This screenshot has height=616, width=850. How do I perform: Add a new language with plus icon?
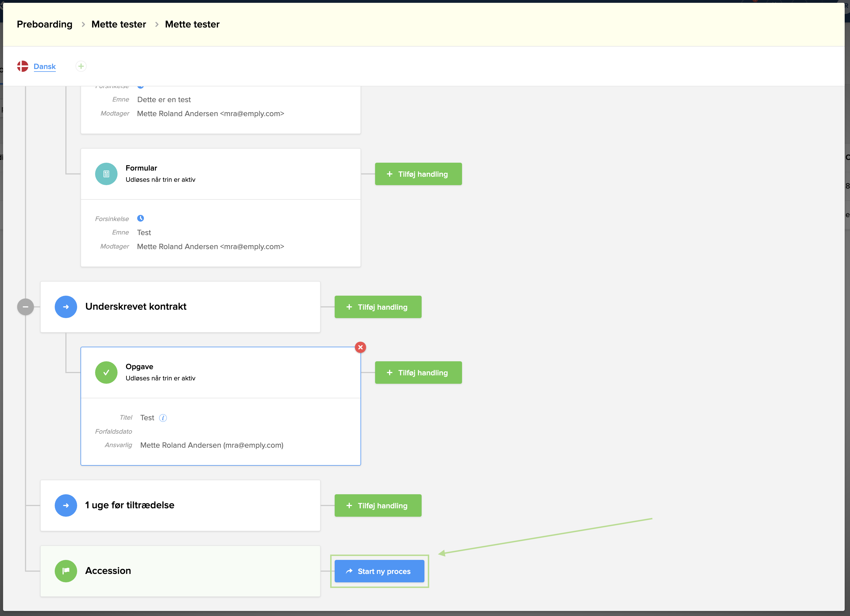pyautogui.click(x=81, y=66)
